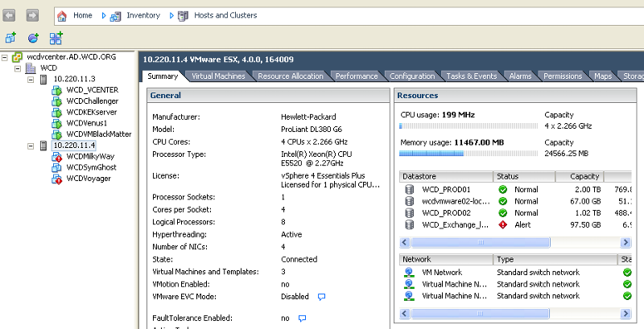Screen dimensions: 644x329
Task: Select the WCDVoyager tree item label
Action: point(89,179)
